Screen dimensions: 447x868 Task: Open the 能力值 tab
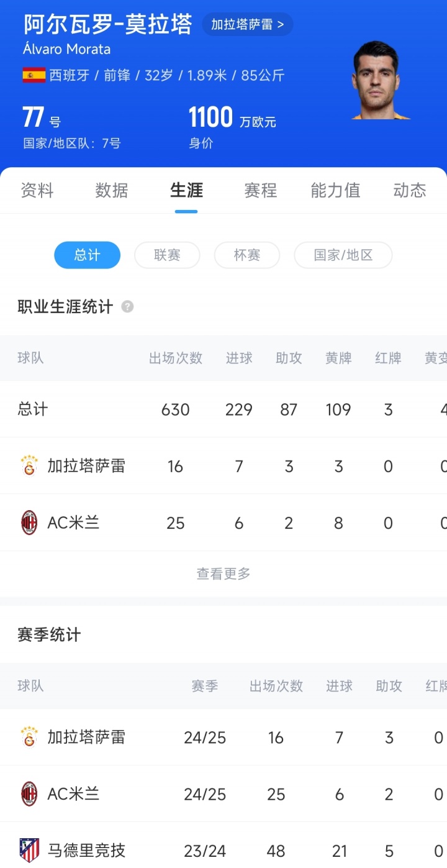coord(335,190)
